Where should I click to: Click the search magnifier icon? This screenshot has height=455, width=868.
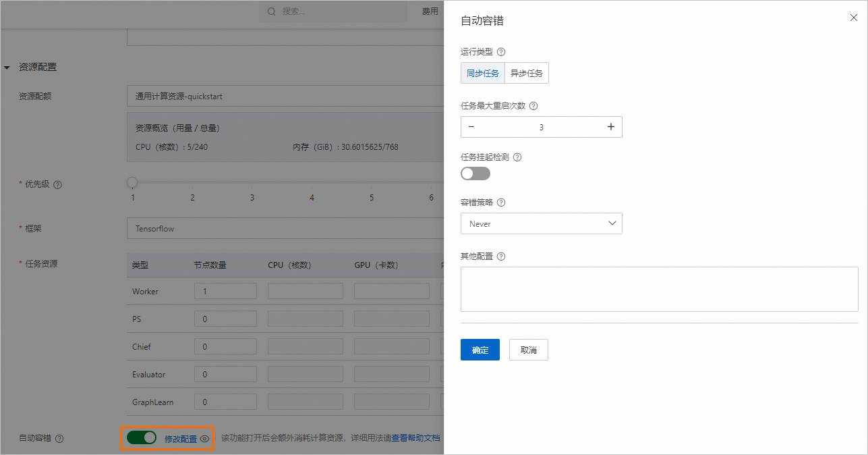point(271,11)
